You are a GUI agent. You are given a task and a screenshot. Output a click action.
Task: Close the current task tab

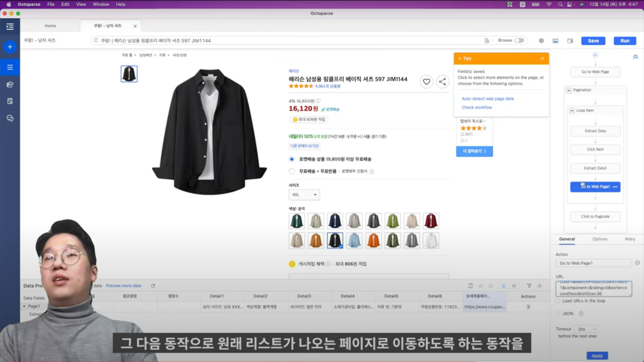pos(135,26)
